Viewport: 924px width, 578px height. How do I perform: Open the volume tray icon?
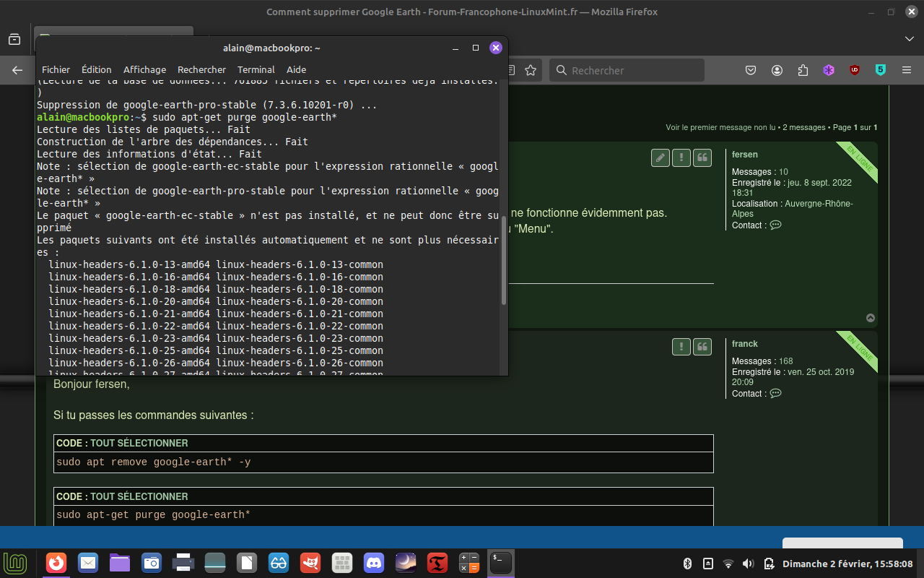coord(749,564)
